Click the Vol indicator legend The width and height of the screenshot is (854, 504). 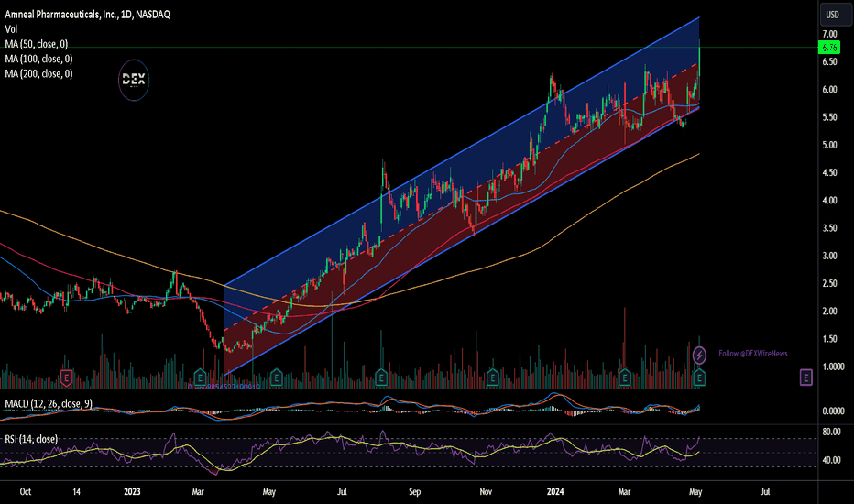click(11, 29)
